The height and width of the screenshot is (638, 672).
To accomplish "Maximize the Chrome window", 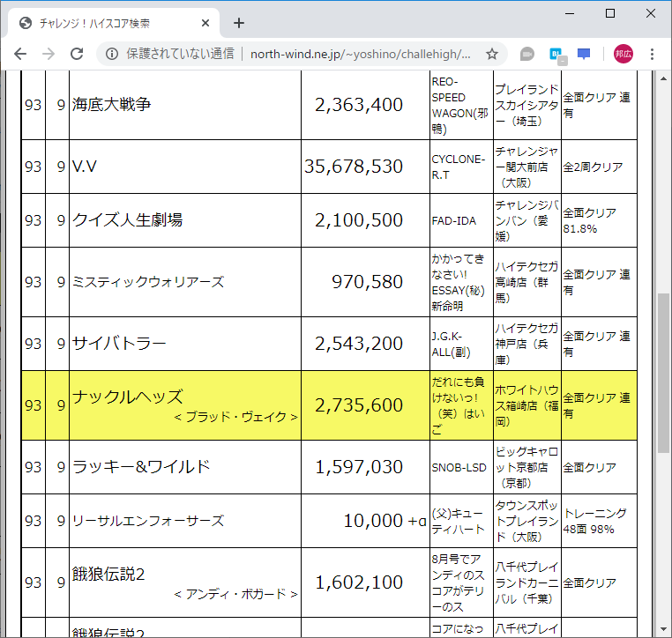I will tap(610, 14).
